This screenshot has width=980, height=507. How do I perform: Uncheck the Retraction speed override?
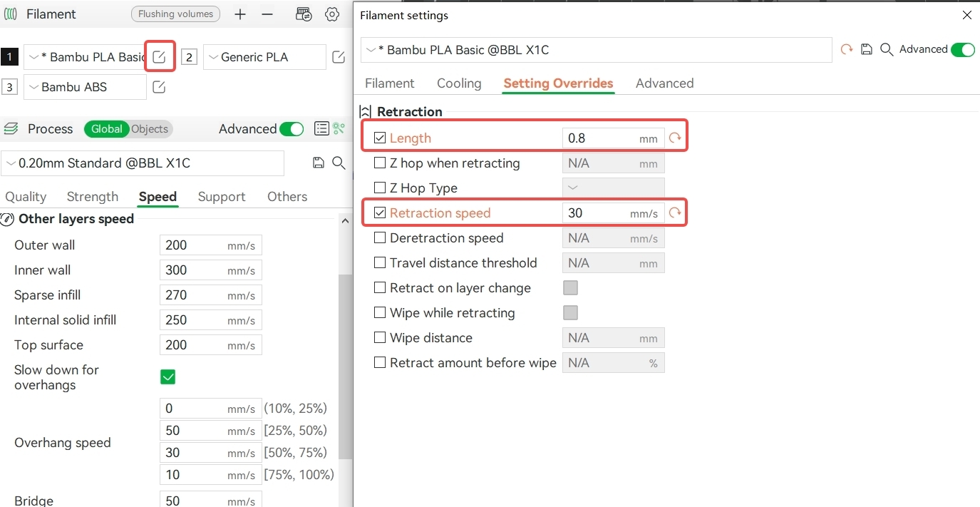pyautogui.click(x=380, y=213)
